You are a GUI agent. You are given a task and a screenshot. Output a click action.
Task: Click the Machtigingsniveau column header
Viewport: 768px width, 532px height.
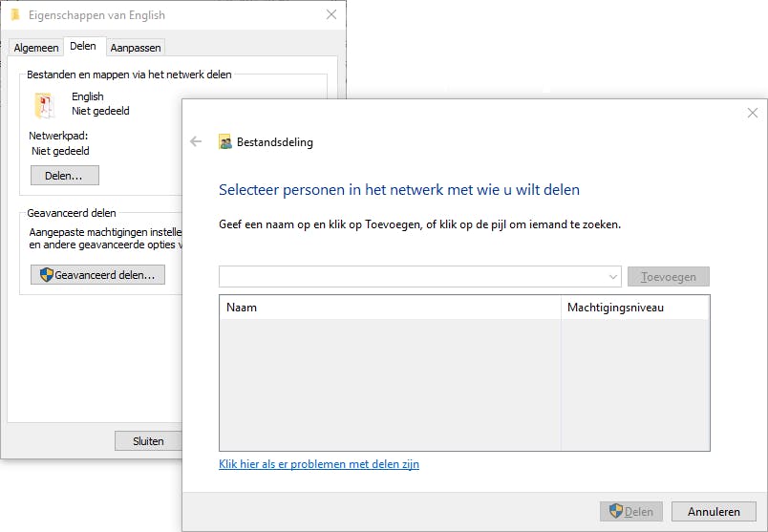(x=634, y=308)
